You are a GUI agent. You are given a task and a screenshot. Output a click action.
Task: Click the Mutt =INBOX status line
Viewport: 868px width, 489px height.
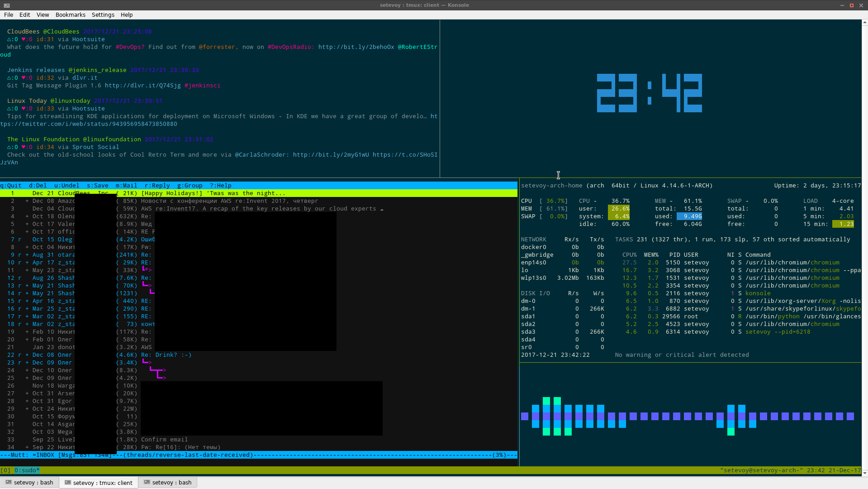click(x=259, y=455)
